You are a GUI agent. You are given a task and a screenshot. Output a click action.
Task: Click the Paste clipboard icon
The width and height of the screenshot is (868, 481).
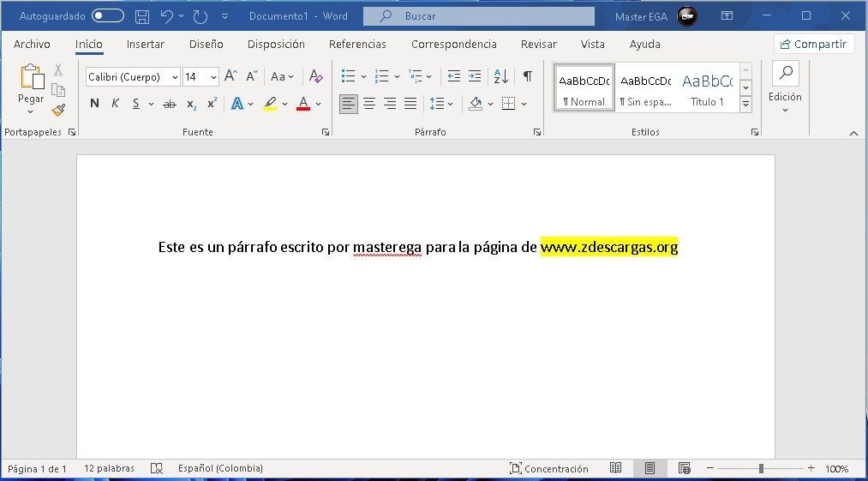(x=31, y=76)
